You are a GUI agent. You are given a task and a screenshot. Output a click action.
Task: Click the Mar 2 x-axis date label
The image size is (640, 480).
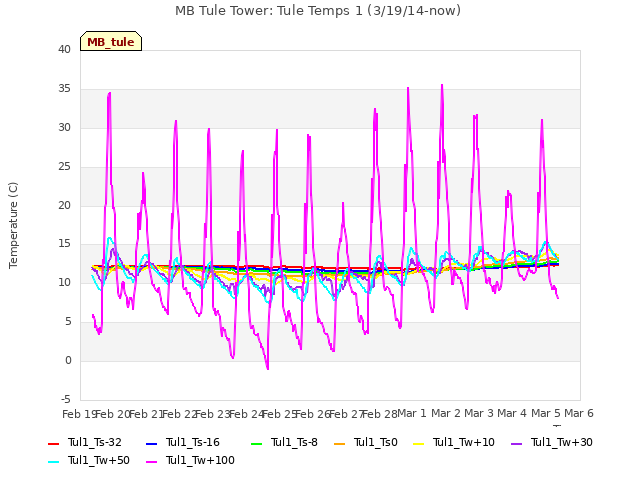pos(446,413)
